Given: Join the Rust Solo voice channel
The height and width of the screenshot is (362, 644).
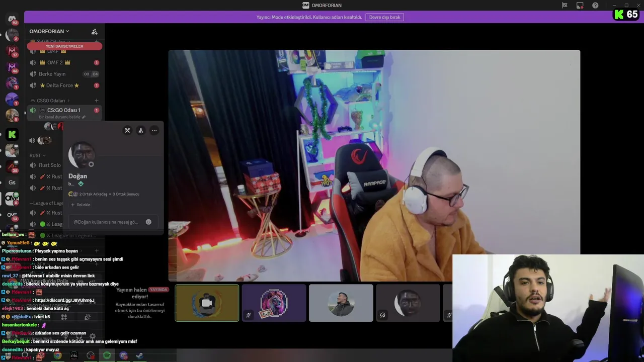Looking at the screenshot, I should (45, 165).
